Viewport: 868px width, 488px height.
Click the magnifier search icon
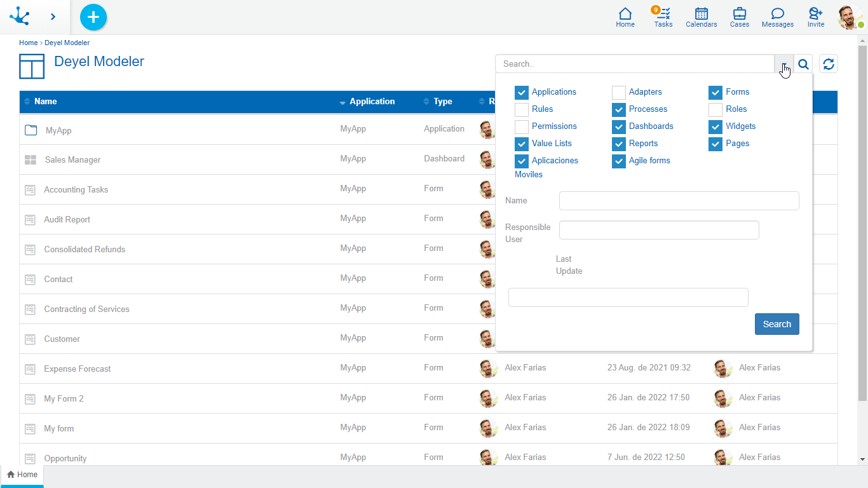tap(803, 64)
